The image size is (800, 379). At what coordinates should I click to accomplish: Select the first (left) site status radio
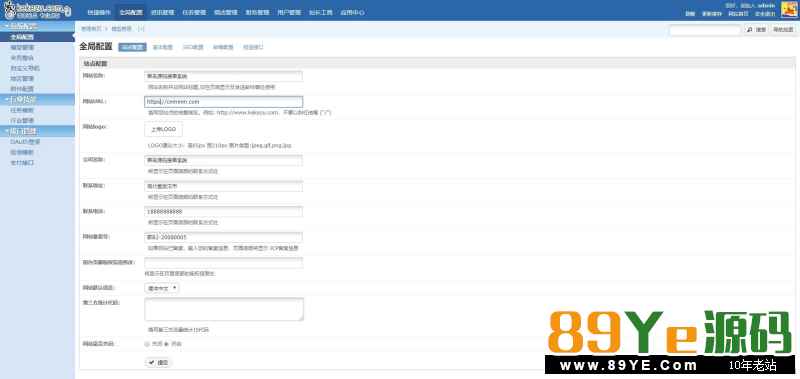[147, 344]
